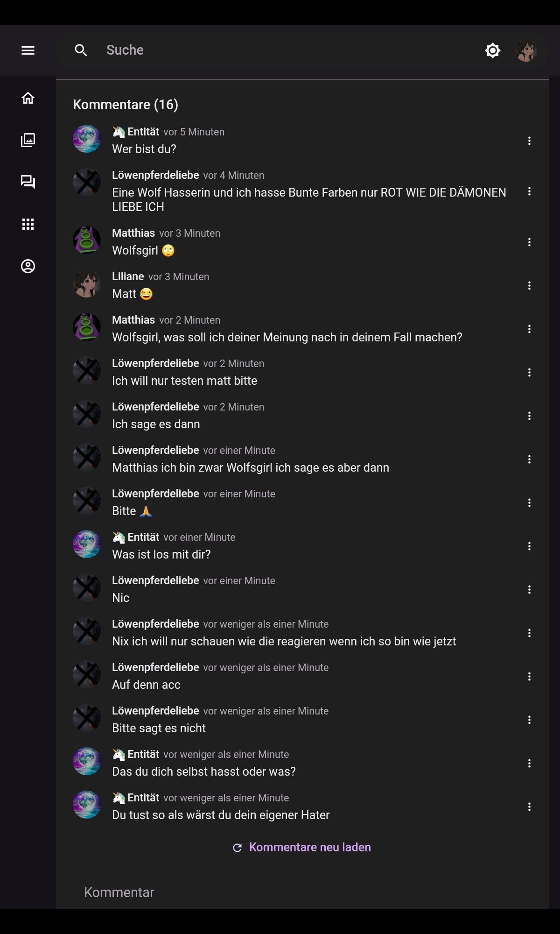Open the image gallery sidebar icon

[28, 140]
